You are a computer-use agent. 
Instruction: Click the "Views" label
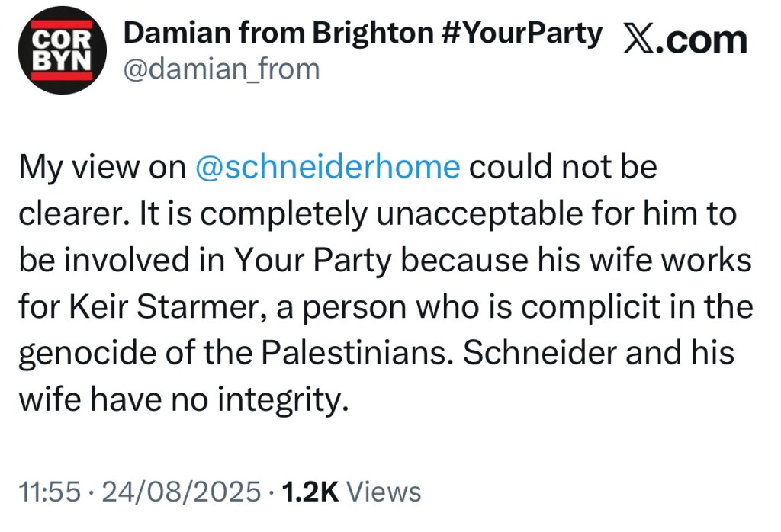coord(384,492)
